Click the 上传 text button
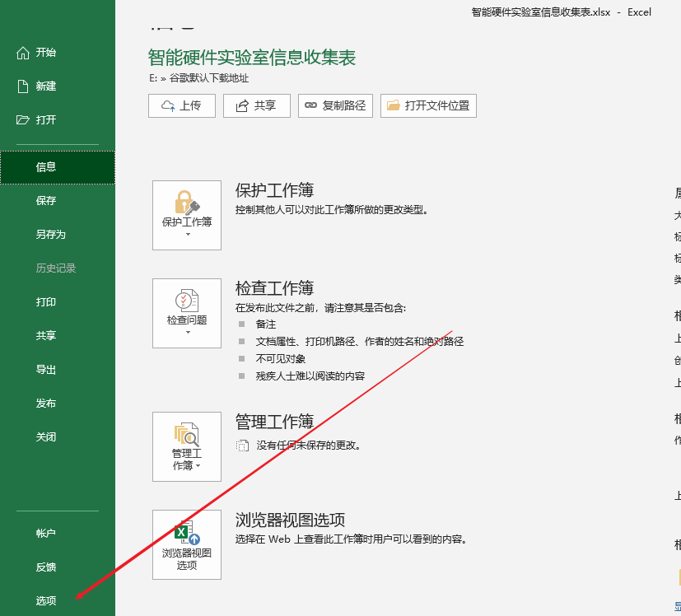This screenshot has height=616, width=681. (182, 106)
